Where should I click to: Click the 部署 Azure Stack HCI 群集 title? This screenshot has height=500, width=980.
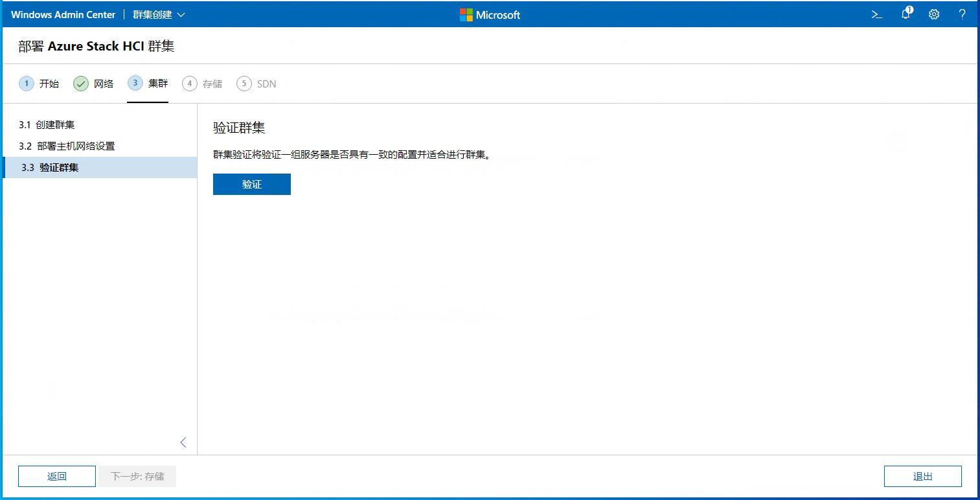[x=97, y=46]
